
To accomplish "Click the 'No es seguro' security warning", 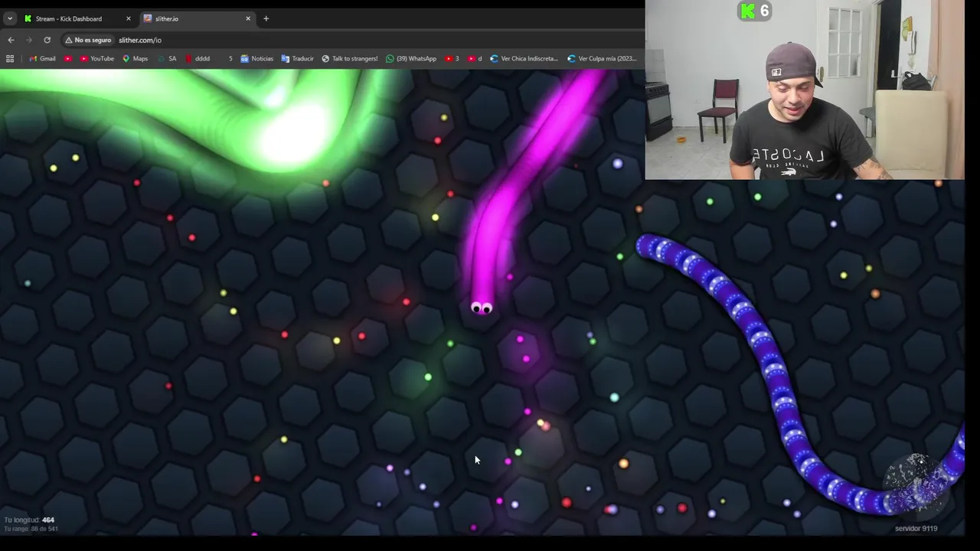I will [x=88, y=40].
